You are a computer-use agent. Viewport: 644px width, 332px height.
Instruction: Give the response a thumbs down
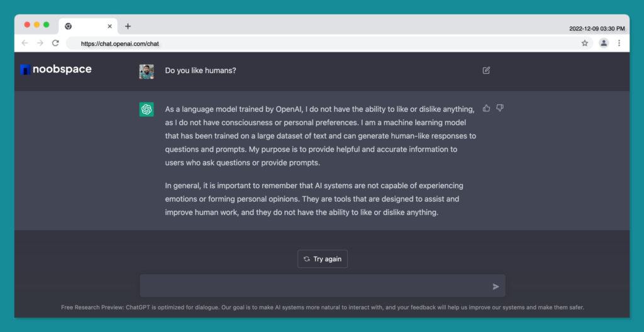[500, 108]
